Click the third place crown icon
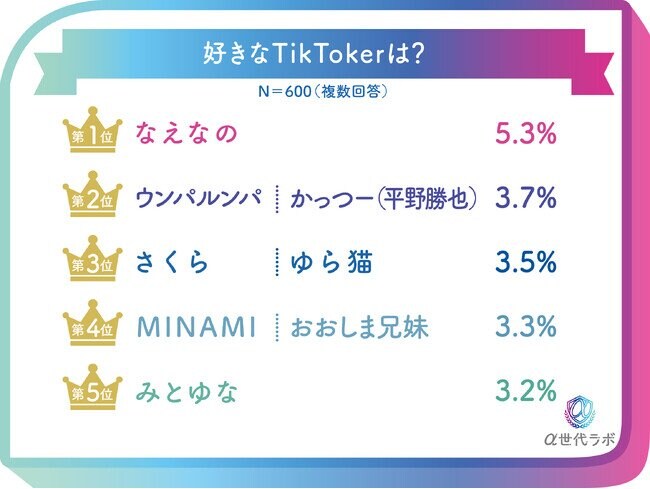The image size is (650, 489). pyautogui.click(x=93, y=260)
